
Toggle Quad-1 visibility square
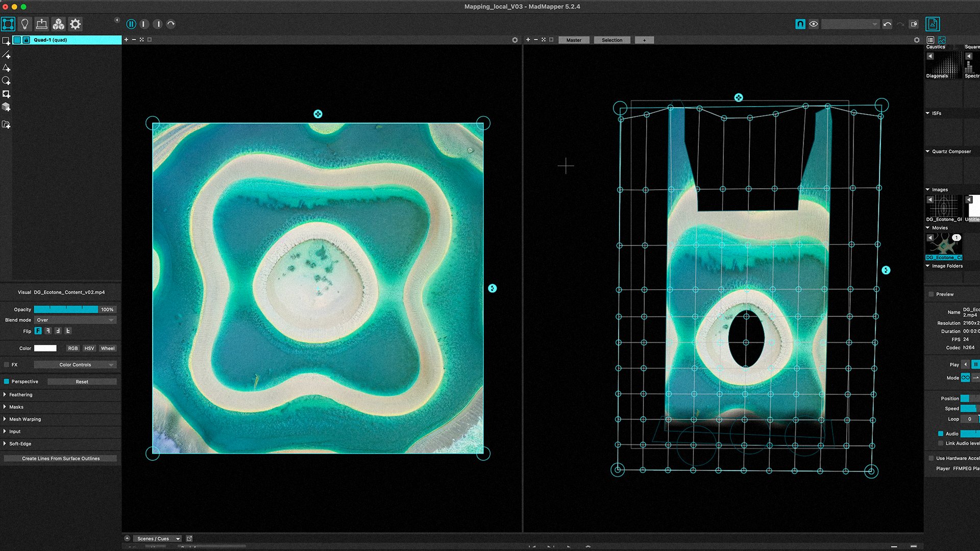tap(17, 40)
